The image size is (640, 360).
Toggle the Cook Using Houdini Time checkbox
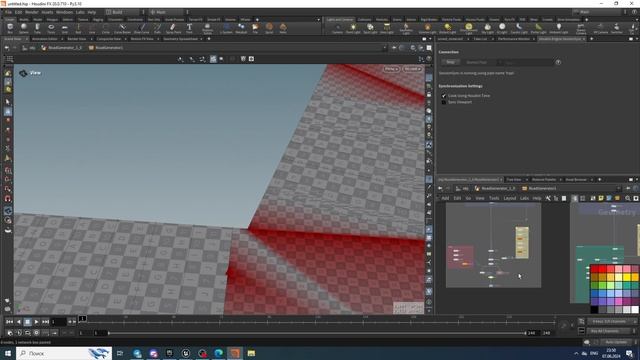pos(444,96)
